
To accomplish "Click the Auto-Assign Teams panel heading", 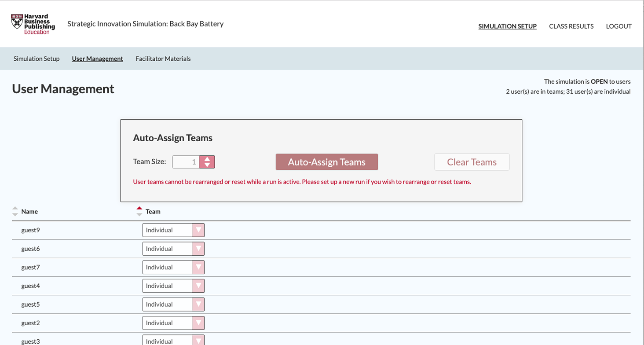I will pyautogui.click(x=172, y=138).
